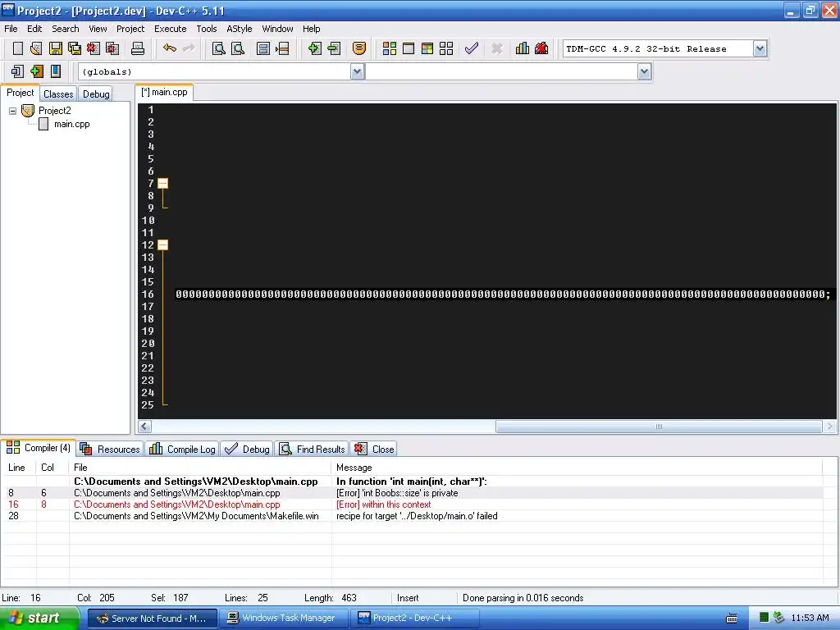The height and width of the screenshot is (630, 840).
Task: Click the Open file toolbar icon
Action: click(36, 48)
